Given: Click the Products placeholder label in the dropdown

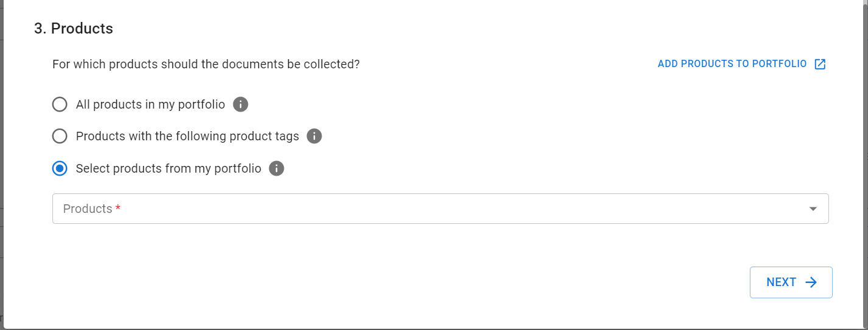Looking at the screenshot, I should pyautogui.click(x=88, y=209).
